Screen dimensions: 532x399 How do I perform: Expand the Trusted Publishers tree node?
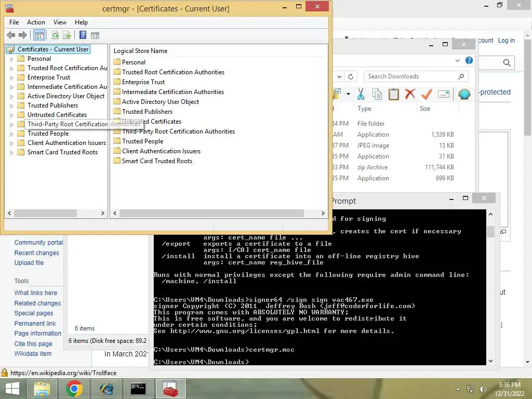[11, 105]
